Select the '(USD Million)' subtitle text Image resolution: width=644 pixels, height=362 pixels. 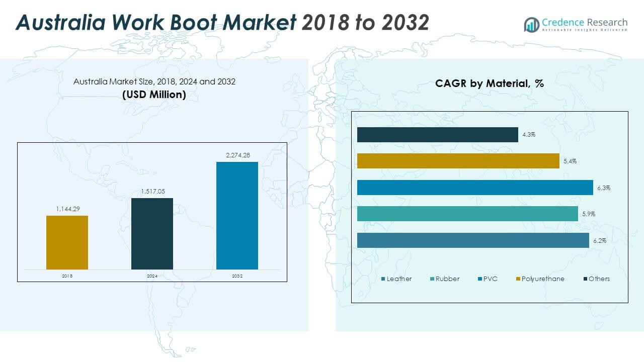[154, 95]
